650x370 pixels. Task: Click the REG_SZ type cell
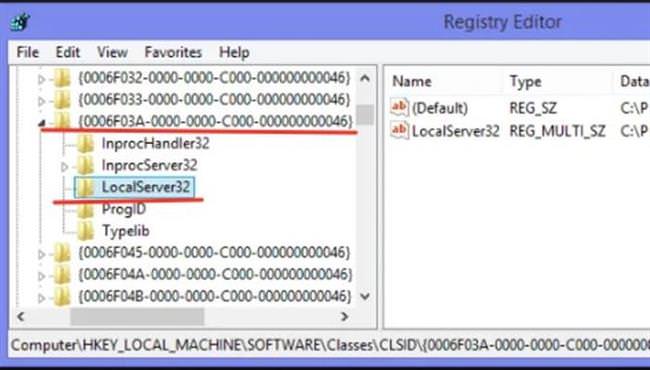click(533, 109)
